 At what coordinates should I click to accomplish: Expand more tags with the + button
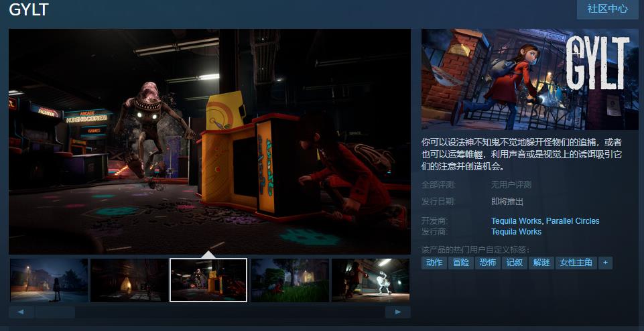coord(605,263)
